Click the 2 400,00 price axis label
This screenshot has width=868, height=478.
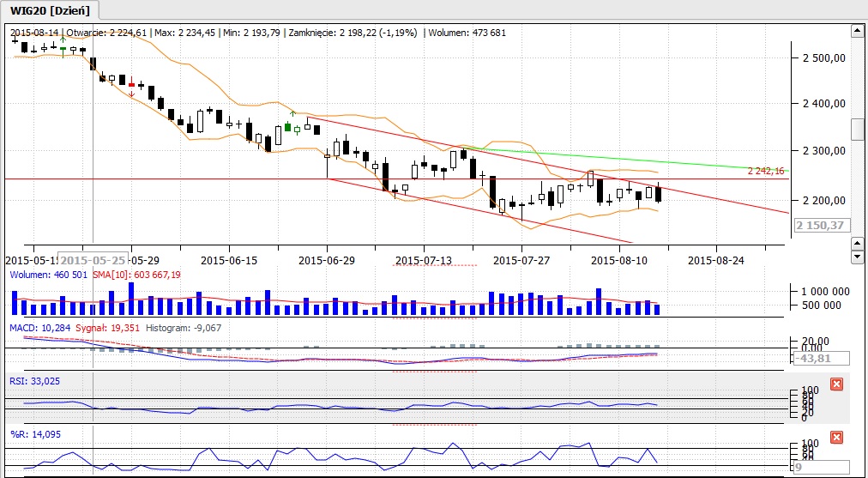point(823,103)
